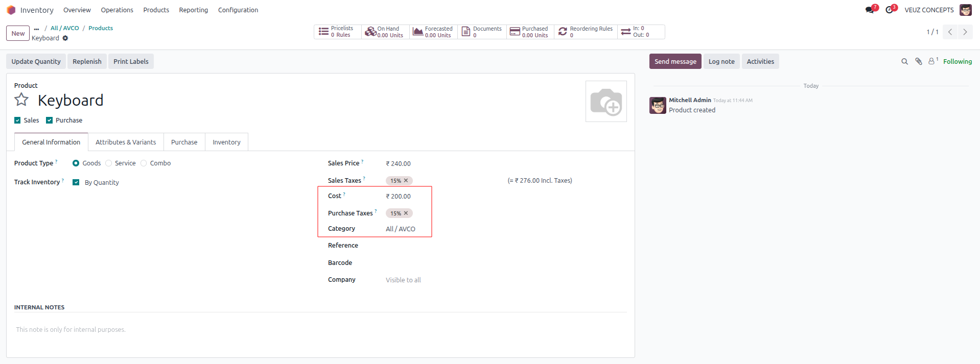
Task: Click into the internal notes text area
Action: [x=320, y=330]
